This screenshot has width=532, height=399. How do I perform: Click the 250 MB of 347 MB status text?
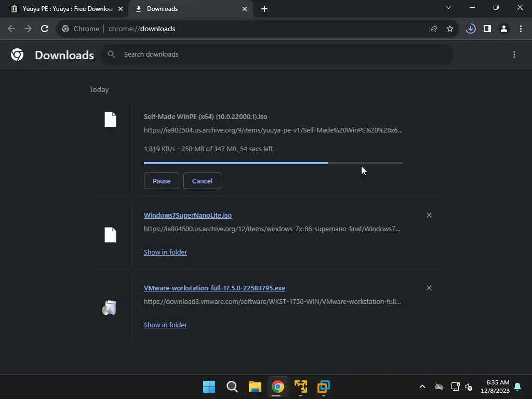pos(209,149)
